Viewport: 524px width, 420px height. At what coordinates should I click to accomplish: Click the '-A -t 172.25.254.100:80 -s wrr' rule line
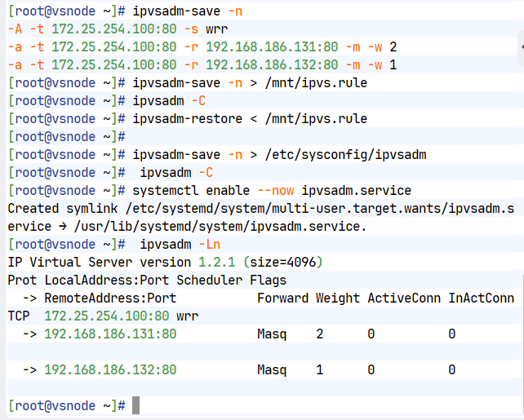118,29
